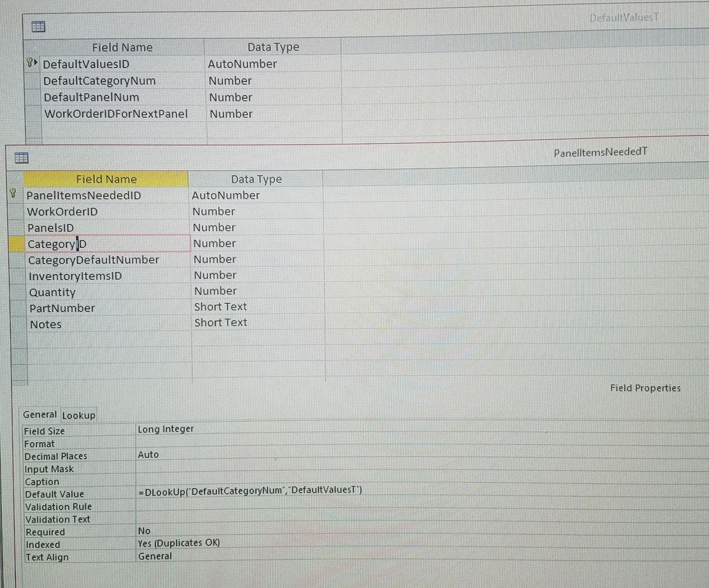The width and height of the screenshot is (709, 588).
Task: Select the InventoryItemsID field name
Action: [x=75, y=276]
